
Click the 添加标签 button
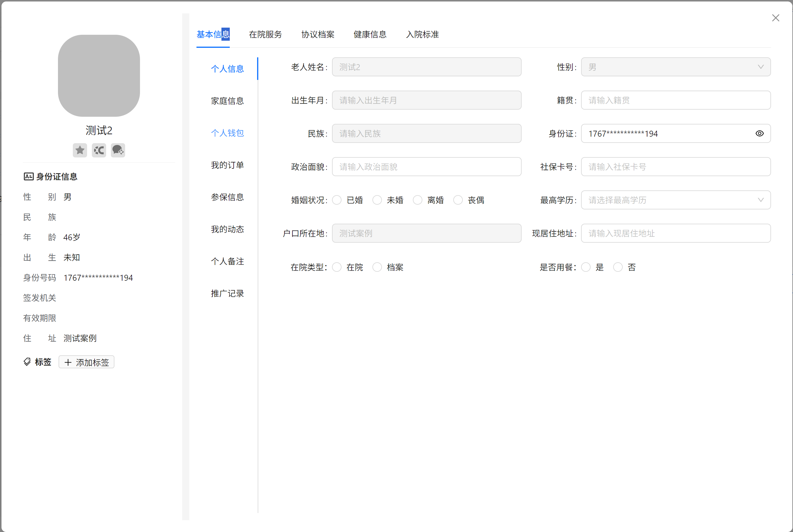coord(86,362)
